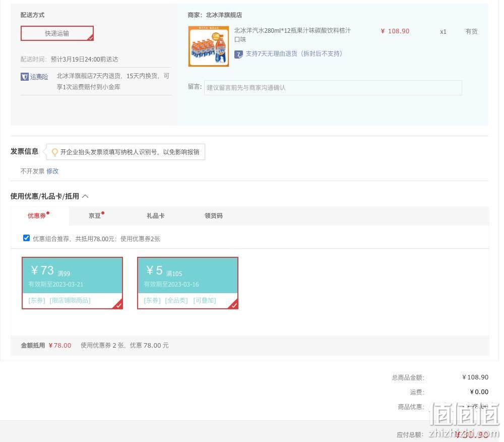Click the 运费险 label text

coord(39,77)
